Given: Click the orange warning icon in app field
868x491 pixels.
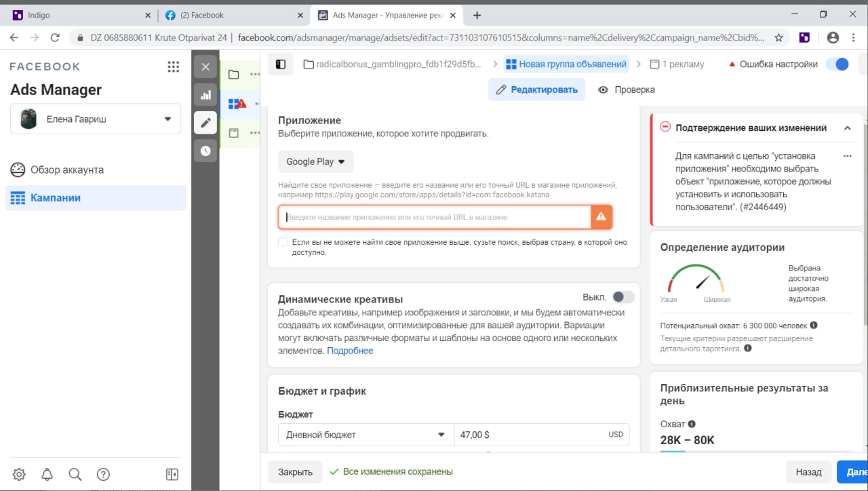Looking at the screenshot, I should pos(601,217).
